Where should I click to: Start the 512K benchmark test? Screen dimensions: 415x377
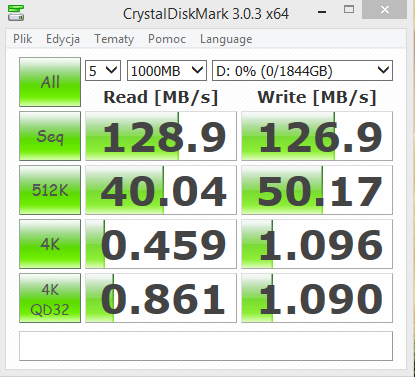point(50,190)
